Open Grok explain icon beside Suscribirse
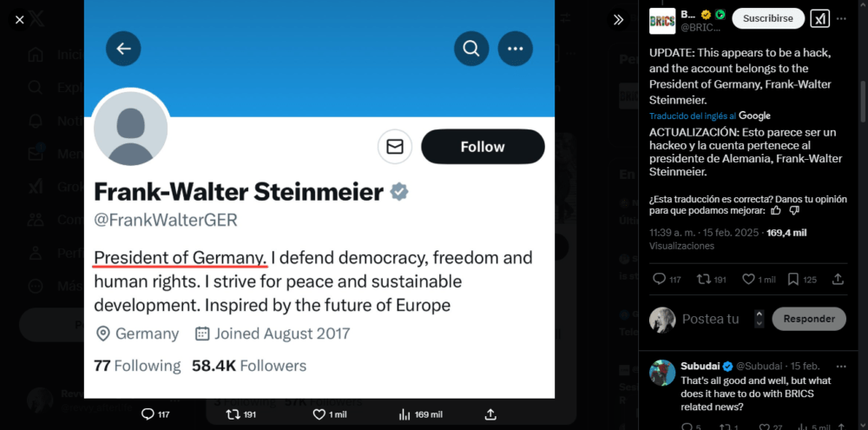Screen dimensions: 868x430 [820, 18]
